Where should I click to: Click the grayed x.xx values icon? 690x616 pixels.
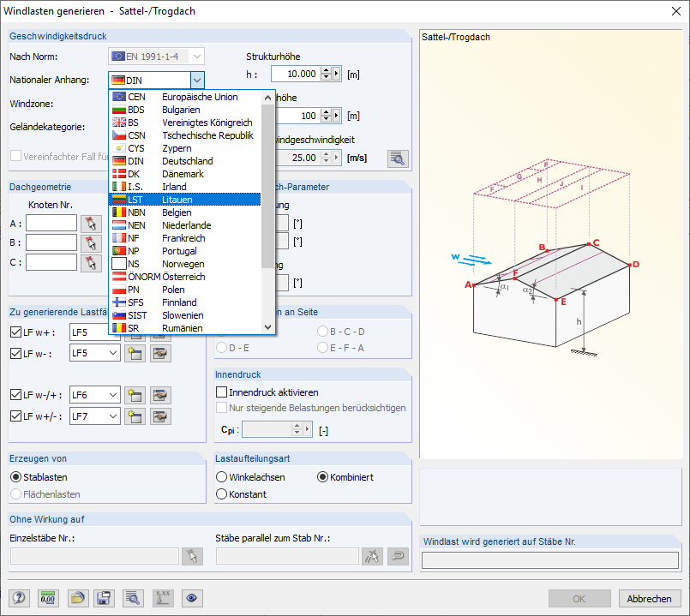click(x=163, y=598)
